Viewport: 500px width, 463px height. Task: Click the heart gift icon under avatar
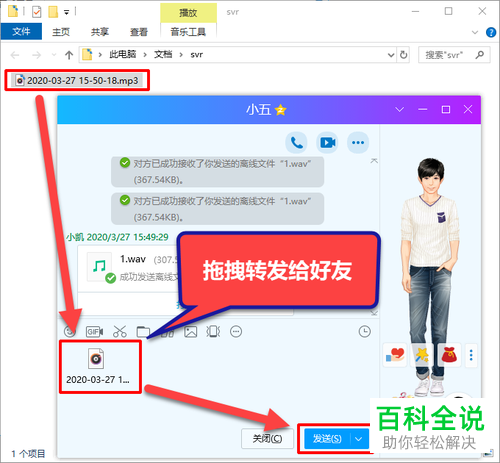[x=395, y=355]
